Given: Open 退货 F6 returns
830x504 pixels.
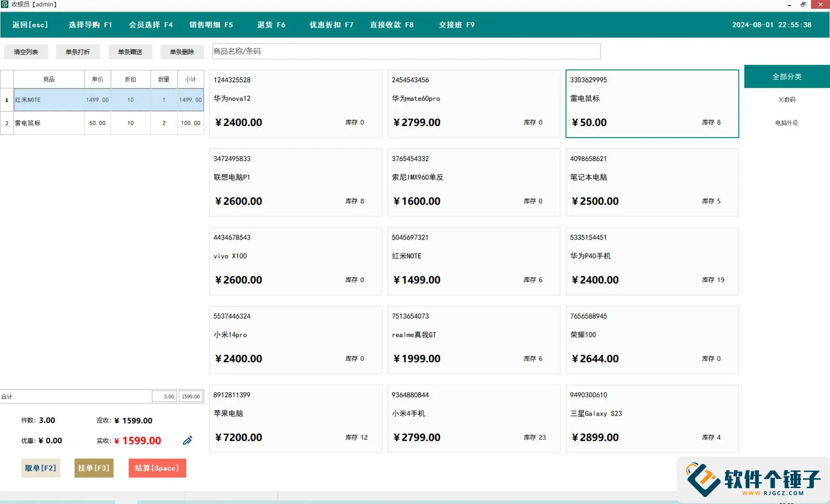Looking at the screenshot, I should (271, 25).
